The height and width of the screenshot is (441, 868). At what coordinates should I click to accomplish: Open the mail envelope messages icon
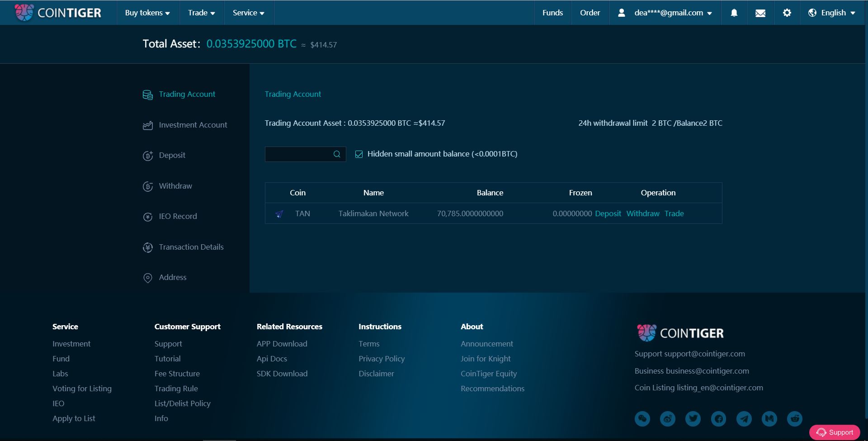[760, 13]
